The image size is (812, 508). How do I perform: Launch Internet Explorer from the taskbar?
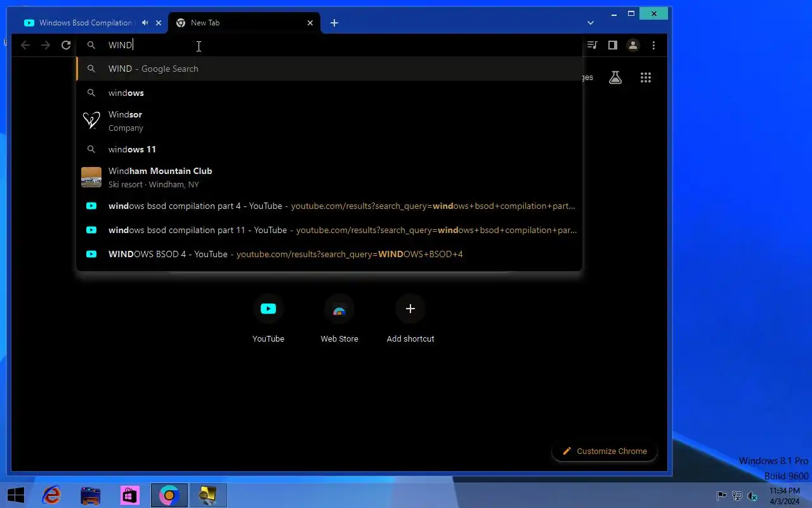point(51,495)
